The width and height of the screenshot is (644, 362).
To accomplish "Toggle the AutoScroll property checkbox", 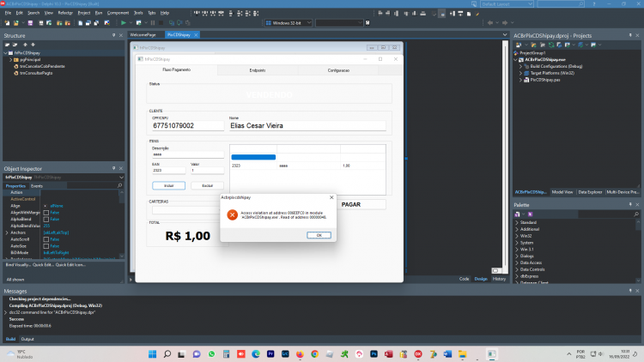I will tap(46, 239).
